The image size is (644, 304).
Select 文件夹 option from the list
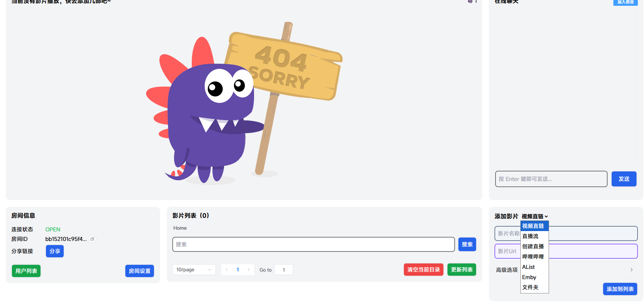tap(530, 287)
